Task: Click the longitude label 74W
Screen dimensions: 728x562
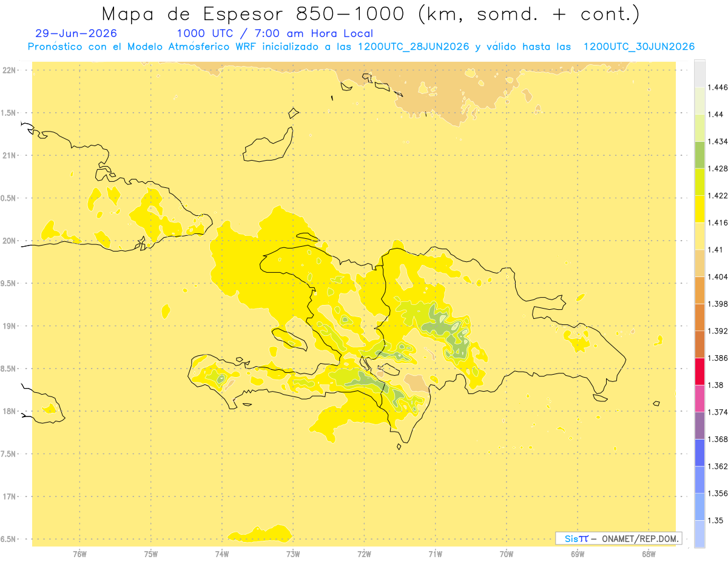Action: (222, 555)
